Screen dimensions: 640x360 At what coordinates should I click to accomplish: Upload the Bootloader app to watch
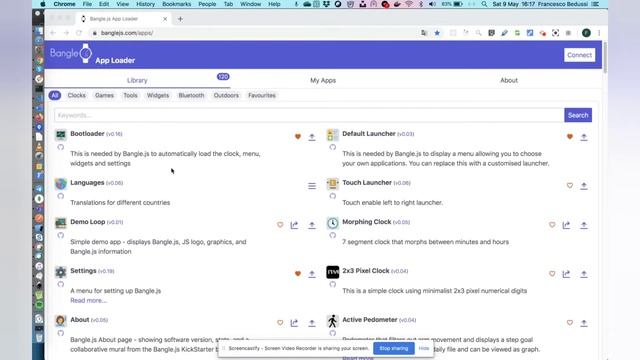pos(312,137)
